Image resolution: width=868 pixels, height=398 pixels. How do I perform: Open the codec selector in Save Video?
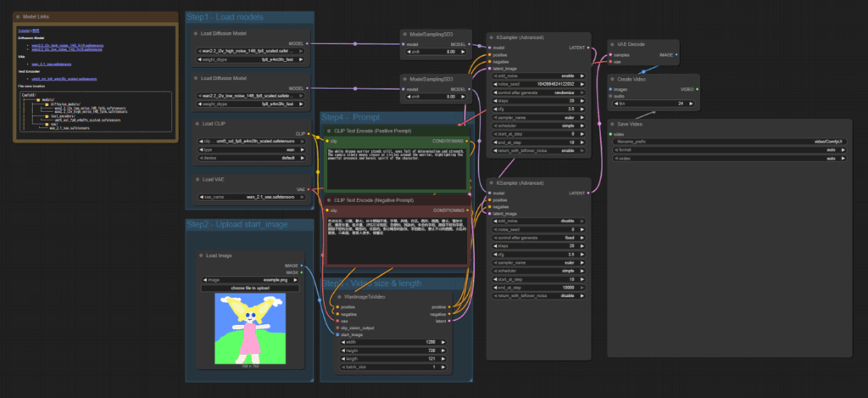[x=729, y=158]
